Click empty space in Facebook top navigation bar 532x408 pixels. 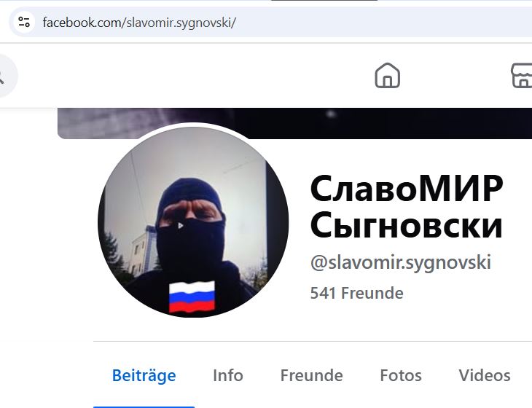(x=203, y=76)
